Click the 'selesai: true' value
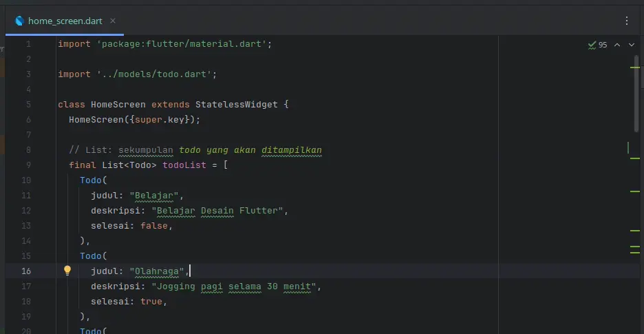Viewport: 644px width, 334px height. pos(151,302)
